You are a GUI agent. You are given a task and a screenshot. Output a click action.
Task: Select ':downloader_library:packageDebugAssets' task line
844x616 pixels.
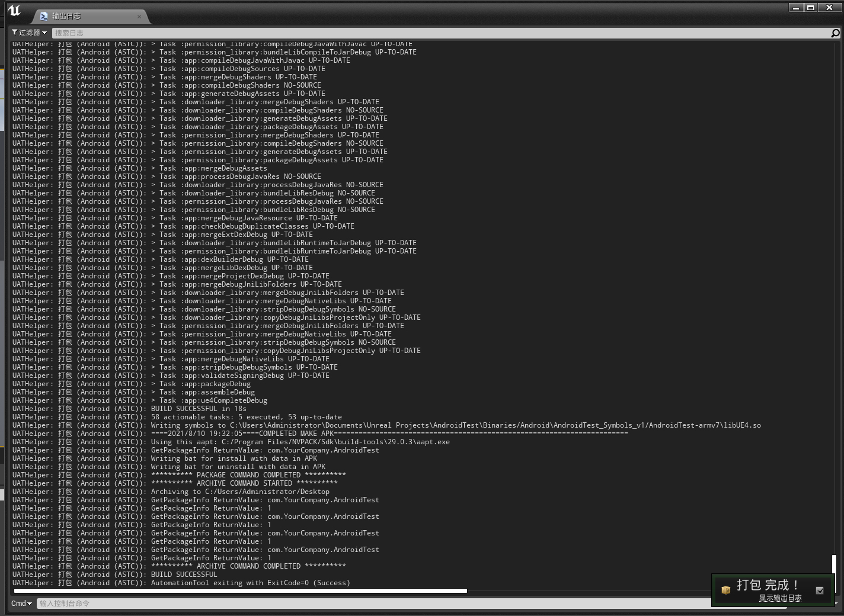(198, 127)
